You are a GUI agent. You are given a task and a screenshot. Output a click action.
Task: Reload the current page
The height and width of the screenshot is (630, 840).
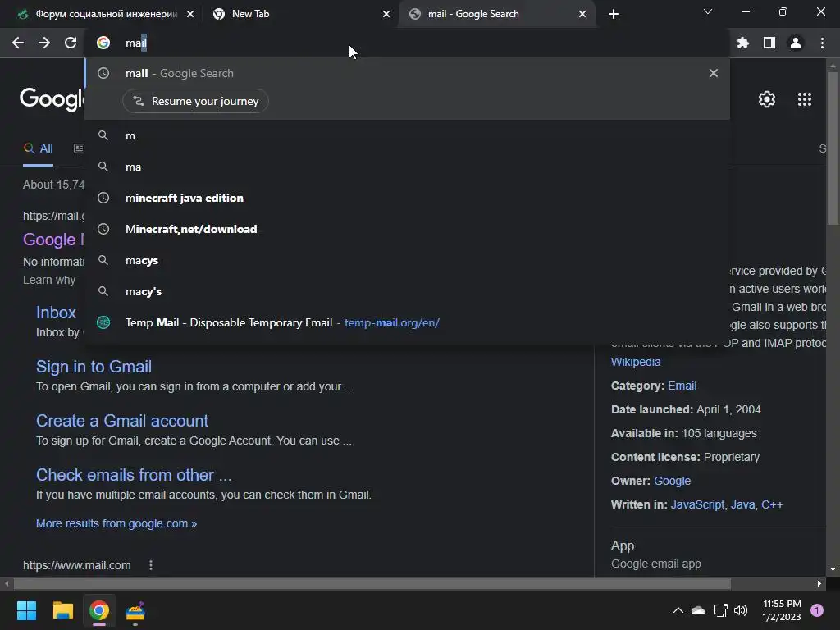tap(71, 43)
